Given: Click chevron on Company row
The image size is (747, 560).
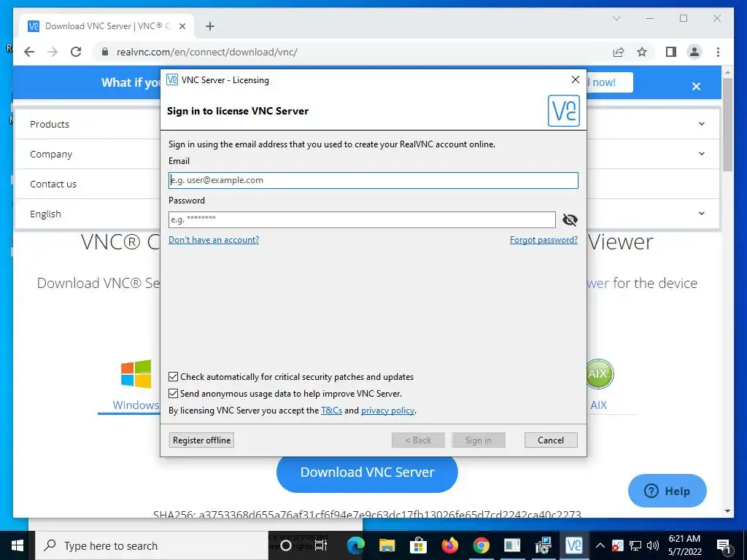Looking at the screenshot, I should 702,153.
